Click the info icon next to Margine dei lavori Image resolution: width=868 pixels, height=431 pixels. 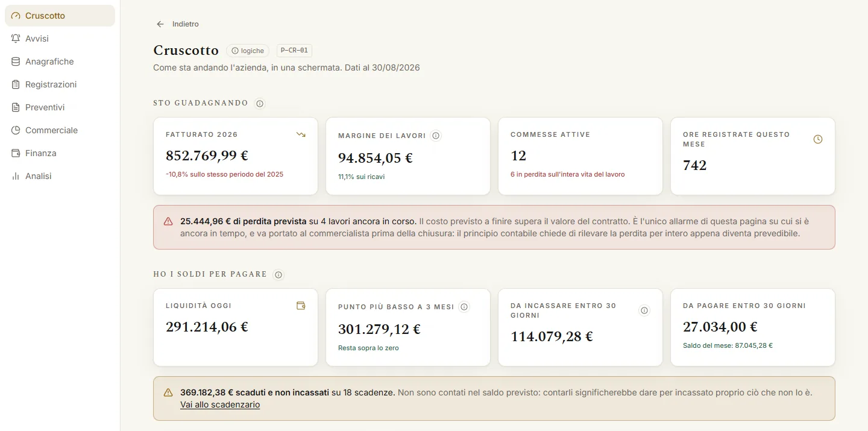[436, 136]
